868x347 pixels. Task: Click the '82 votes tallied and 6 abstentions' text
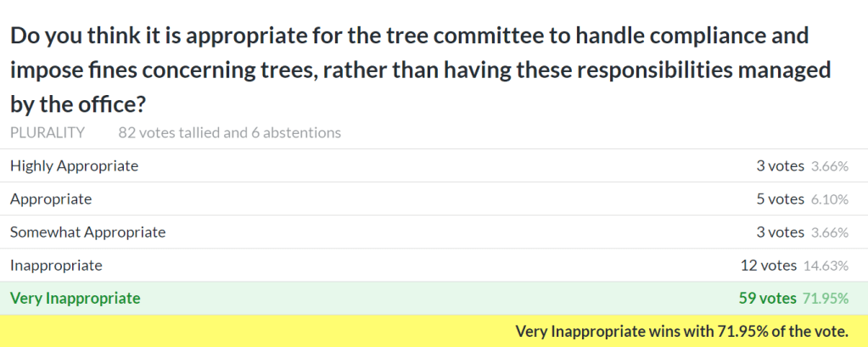(x=230, y=132)
